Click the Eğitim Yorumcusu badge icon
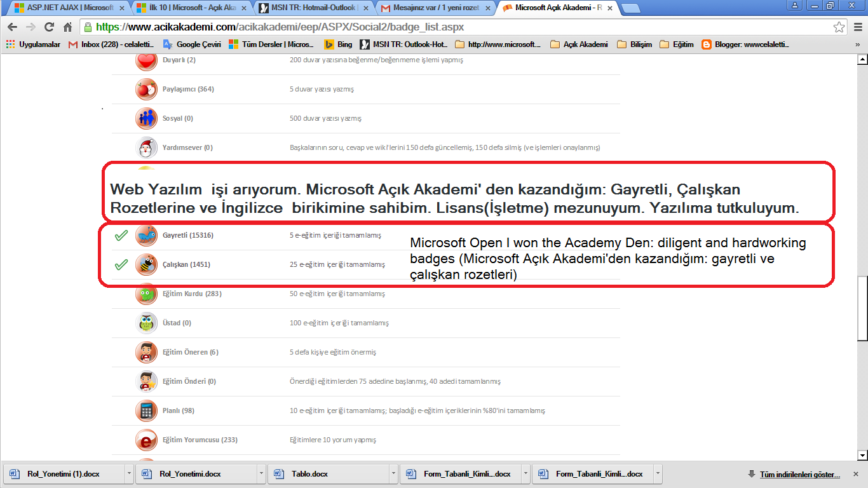Viewport: 868px width, 488px height. point(146,440)
